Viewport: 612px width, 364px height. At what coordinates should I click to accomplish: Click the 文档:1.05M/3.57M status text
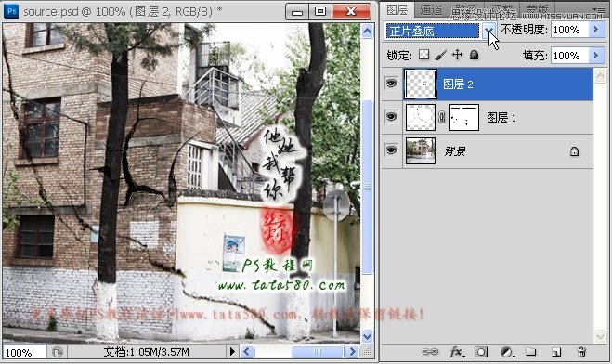147,352
